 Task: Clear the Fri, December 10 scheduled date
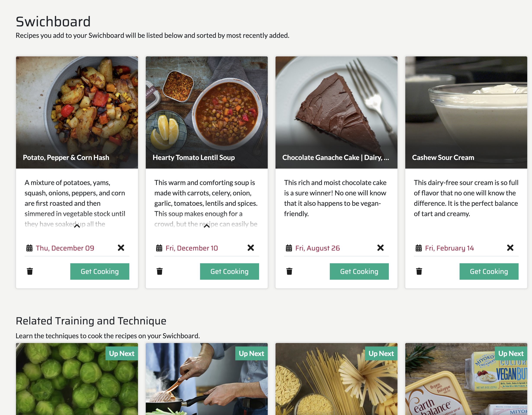pos(251,248)
